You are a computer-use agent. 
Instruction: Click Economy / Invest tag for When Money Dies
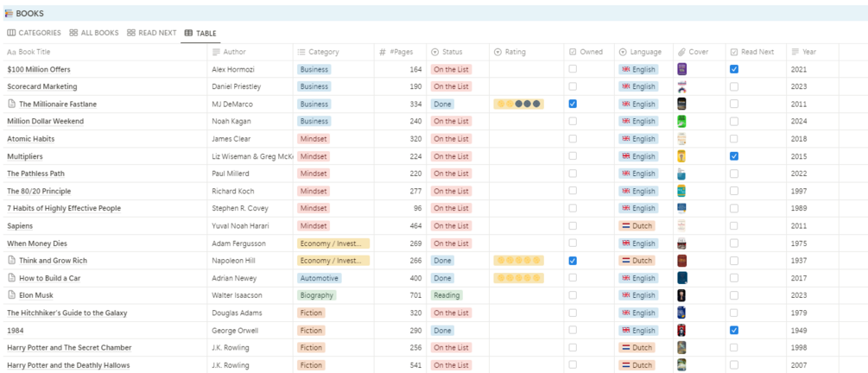(x=333, y=243)
